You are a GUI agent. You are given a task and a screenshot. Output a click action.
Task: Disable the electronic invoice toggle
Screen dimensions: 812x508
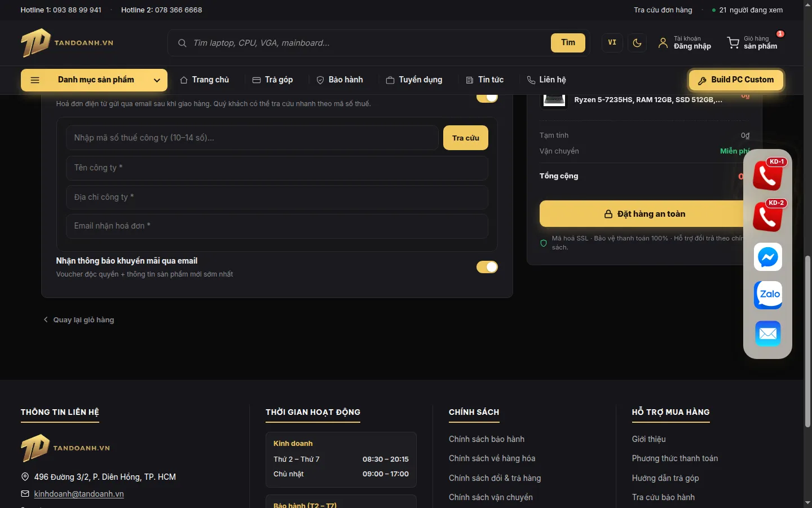487,98
